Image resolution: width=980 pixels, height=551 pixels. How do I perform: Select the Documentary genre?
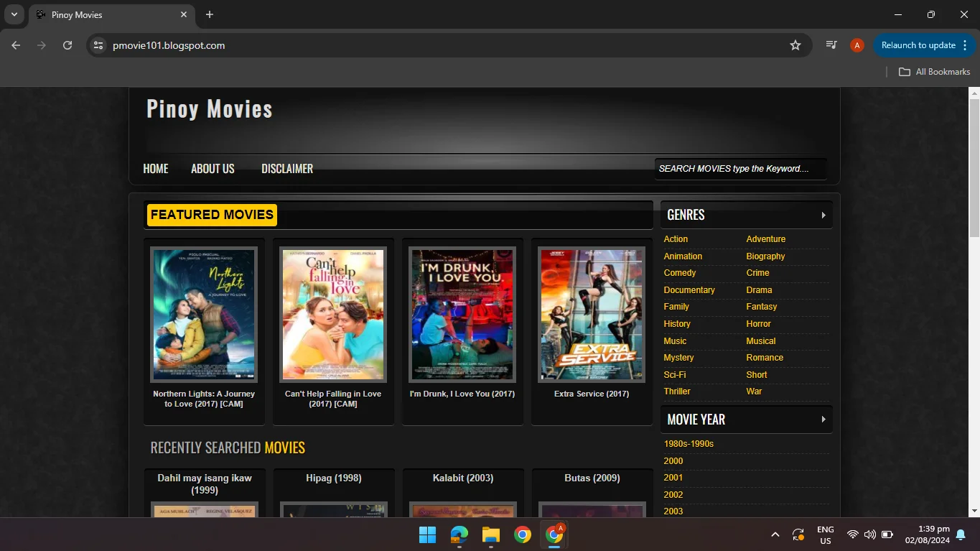(x=689, y=290)
